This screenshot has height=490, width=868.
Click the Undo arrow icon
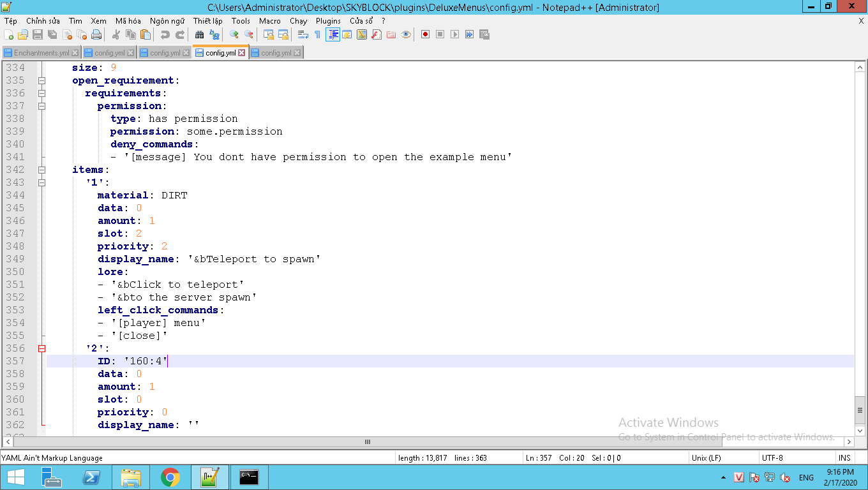[165, 34]
